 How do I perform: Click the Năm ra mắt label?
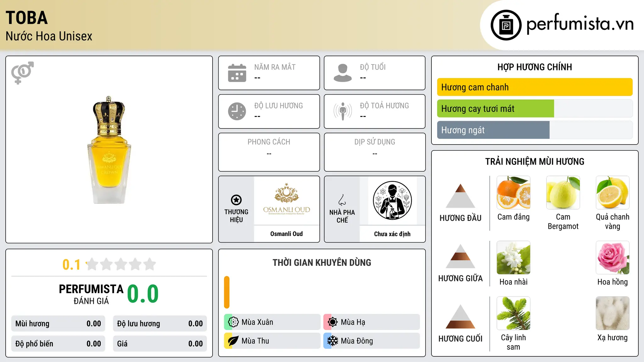275,67
